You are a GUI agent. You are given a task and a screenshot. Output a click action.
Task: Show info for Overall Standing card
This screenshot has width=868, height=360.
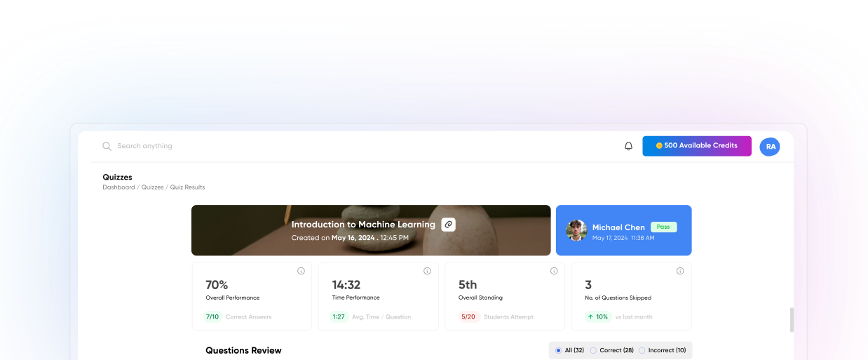(x=554, y=271)
